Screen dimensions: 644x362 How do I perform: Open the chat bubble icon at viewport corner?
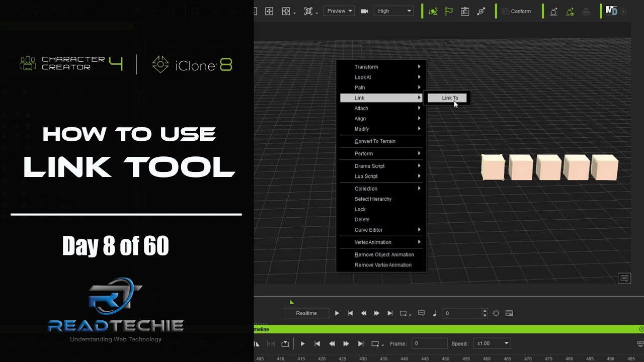coord(624,279)
